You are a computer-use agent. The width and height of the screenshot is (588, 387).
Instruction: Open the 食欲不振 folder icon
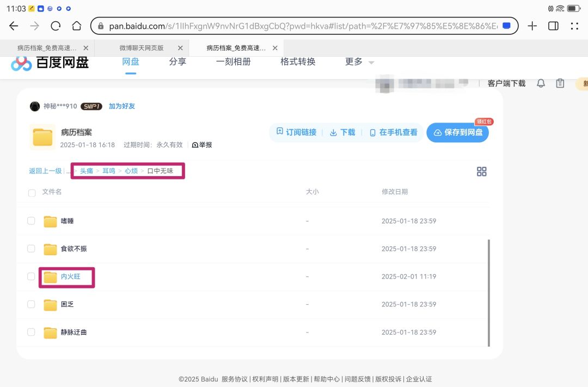pyautogui.click(x=50, y=249)
